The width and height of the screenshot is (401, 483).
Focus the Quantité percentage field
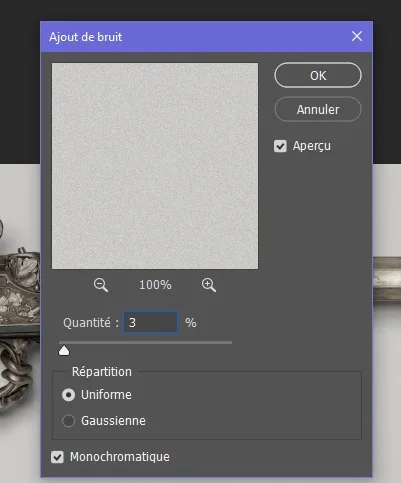(150, 322)
